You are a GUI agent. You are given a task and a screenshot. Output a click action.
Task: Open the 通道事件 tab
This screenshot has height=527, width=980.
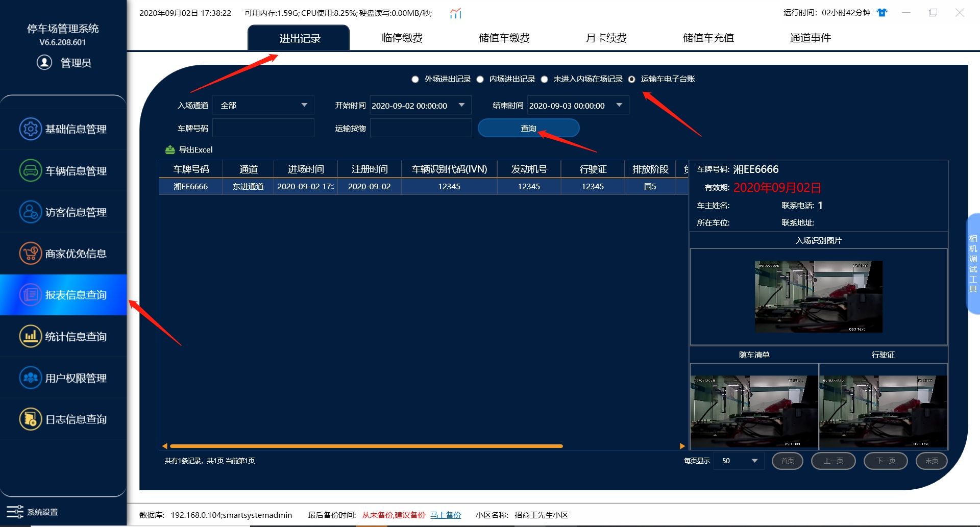click(811, 38)
